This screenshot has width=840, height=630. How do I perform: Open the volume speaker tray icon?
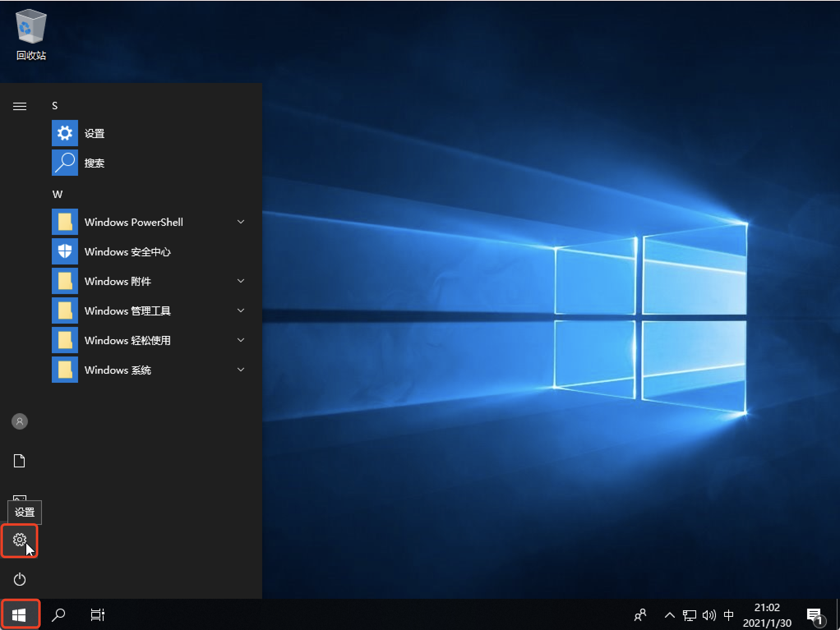[709, 615]
